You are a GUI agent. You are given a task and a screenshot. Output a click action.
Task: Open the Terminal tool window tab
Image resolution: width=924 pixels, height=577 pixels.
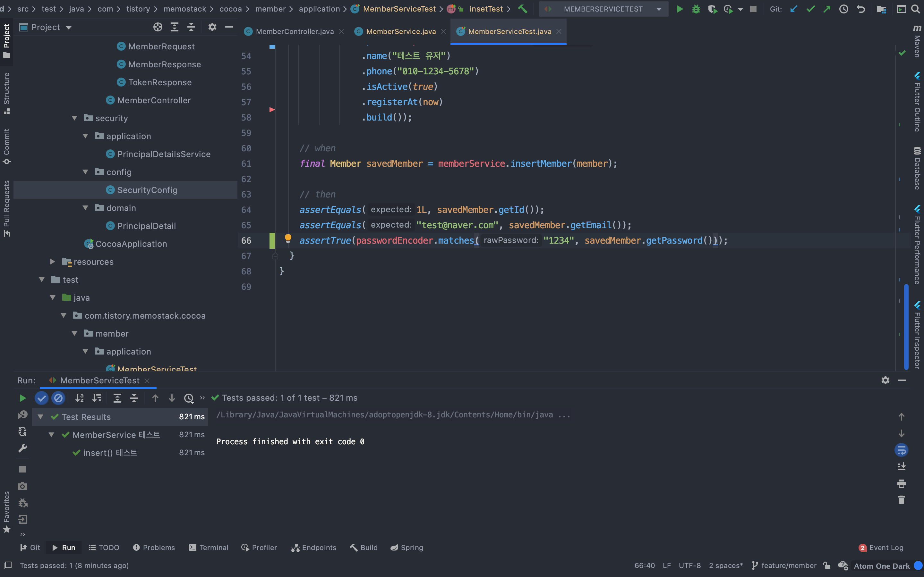tap(209, 548)
